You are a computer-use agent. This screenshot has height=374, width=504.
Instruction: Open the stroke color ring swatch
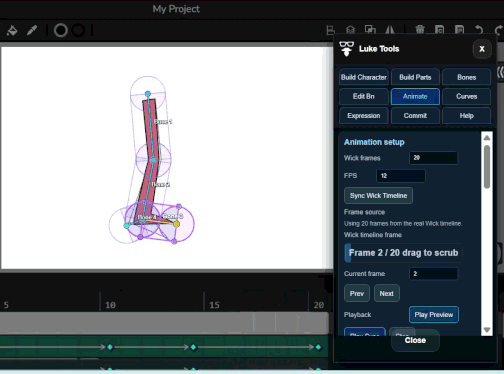tap(61, 30)
